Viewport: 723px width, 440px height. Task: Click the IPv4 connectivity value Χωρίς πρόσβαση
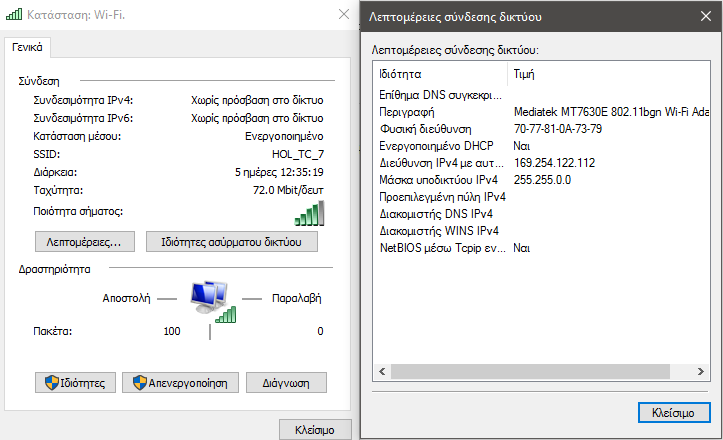pos(257,100)
